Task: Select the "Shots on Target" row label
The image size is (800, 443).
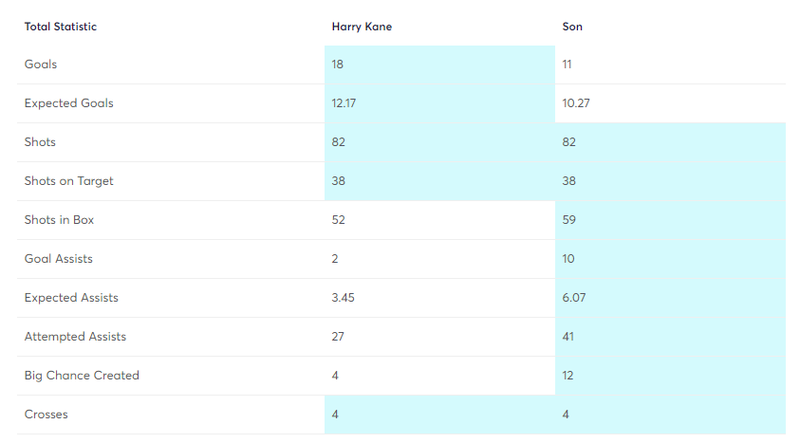Action: (x=69, y=181)
